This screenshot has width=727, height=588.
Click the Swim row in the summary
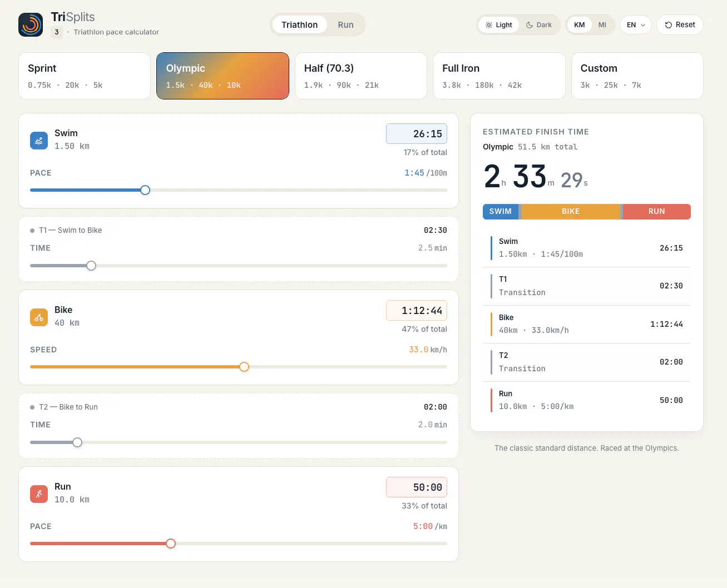coord(587,248)
